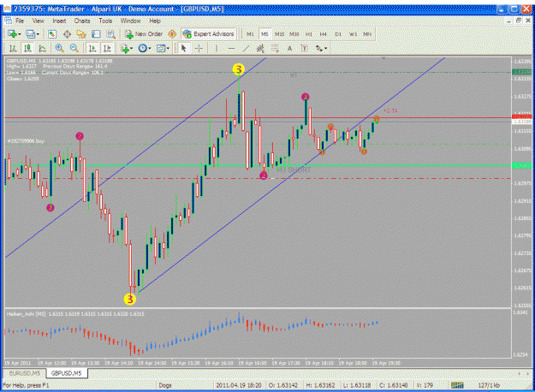
Task: Draw a vertical line tool
Action: pos(216,49)
